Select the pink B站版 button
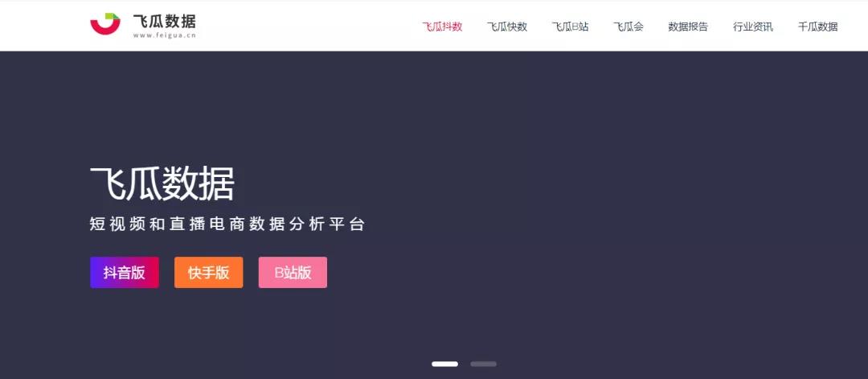 (293, 272)
